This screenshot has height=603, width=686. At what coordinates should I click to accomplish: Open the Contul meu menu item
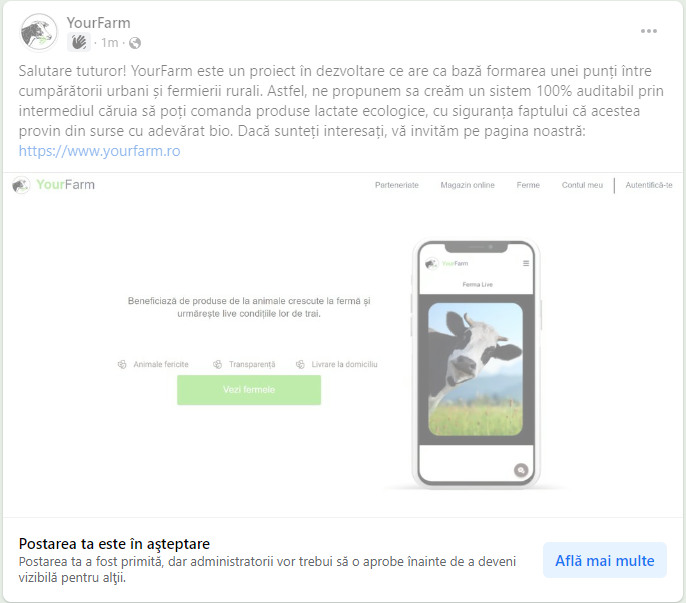pos(582,185)
